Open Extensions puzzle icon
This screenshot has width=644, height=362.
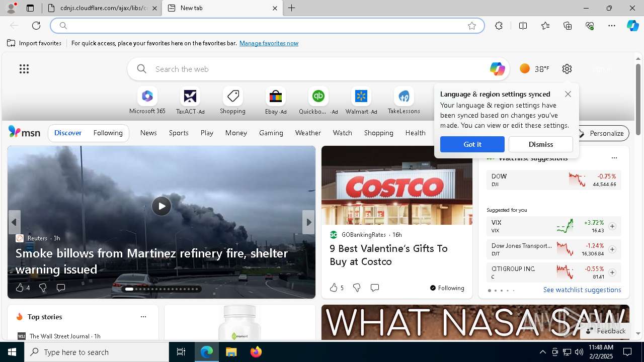coord(499,26)
